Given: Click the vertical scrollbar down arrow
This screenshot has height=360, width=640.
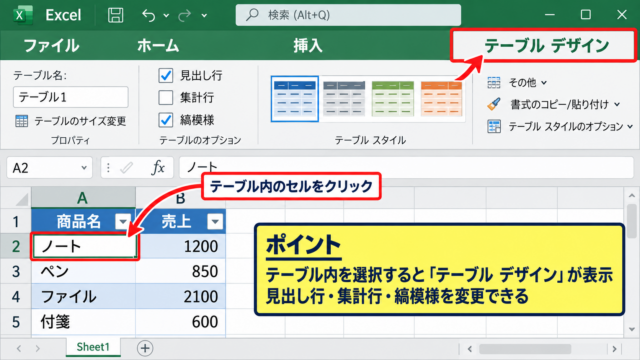Looking at the screenshot, I should [x=632, y=329].
